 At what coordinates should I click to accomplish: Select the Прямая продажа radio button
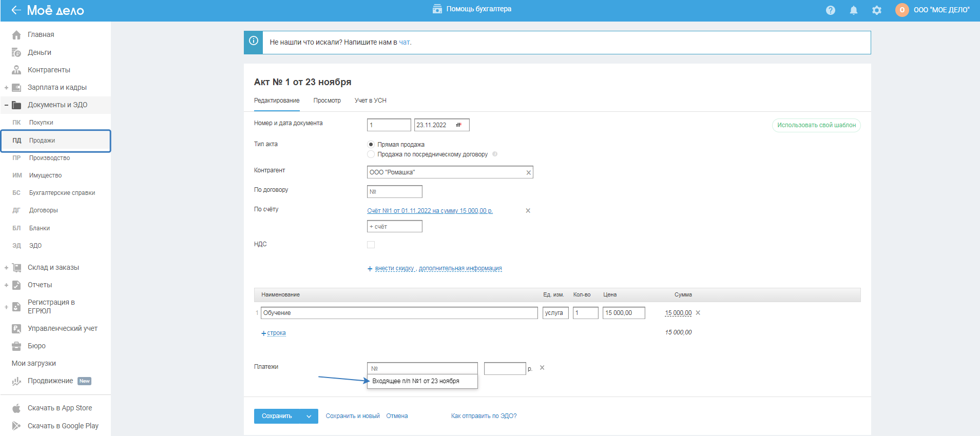371,145
